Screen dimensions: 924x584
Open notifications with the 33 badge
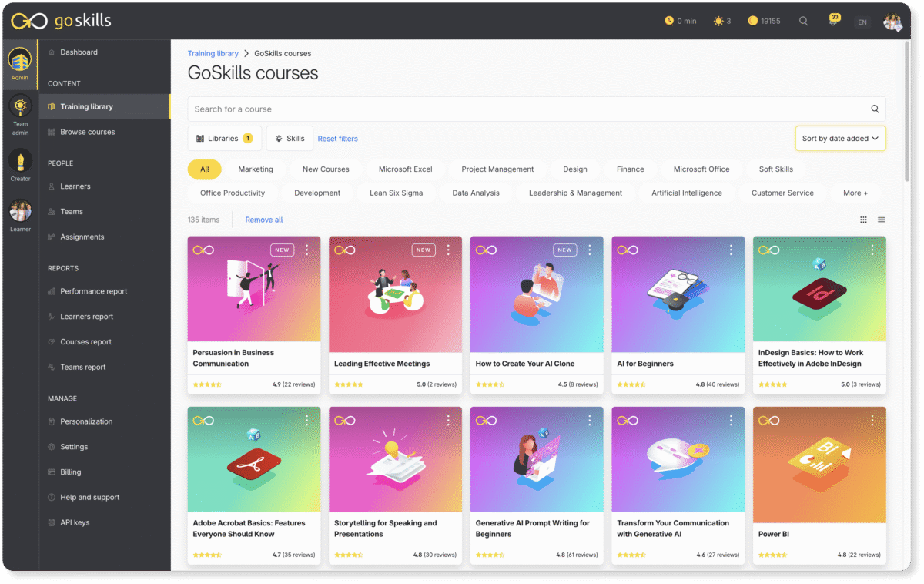click(833, 20)
